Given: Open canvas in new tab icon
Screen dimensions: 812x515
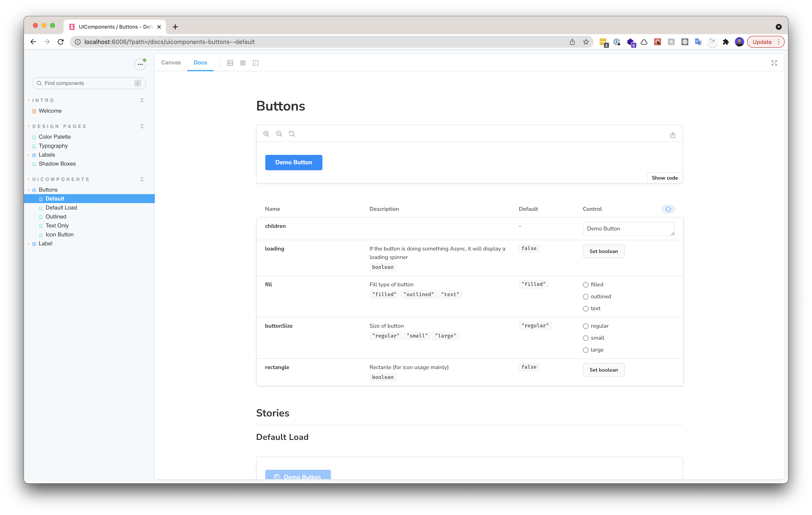Looking at the screenshot, I should tap(672, 135).
